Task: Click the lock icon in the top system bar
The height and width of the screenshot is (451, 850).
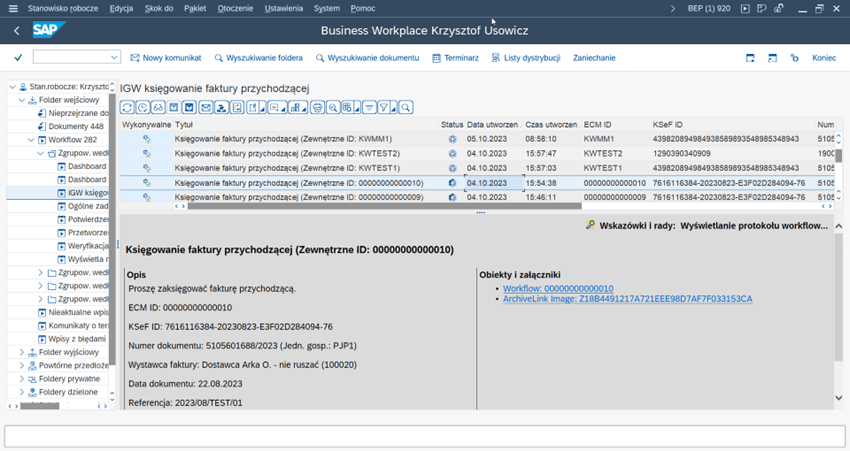Action: [778, 8]
